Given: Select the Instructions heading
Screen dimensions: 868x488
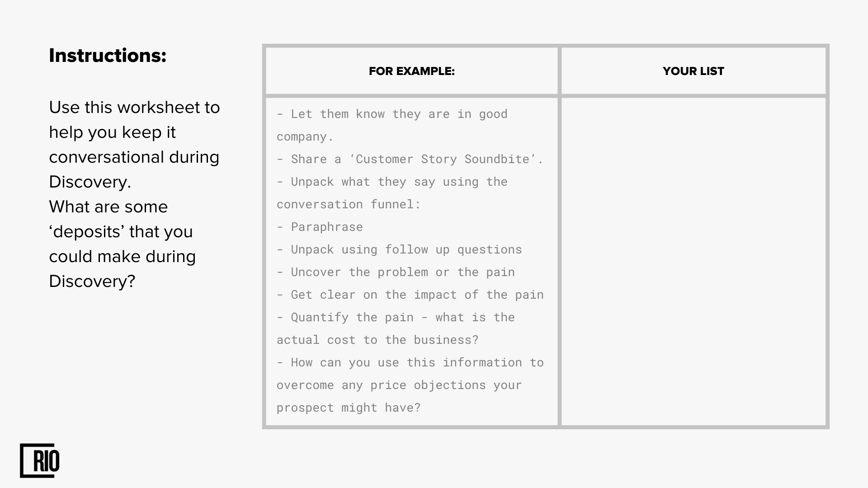Looking at the screenshot, I should click(108, 56).
